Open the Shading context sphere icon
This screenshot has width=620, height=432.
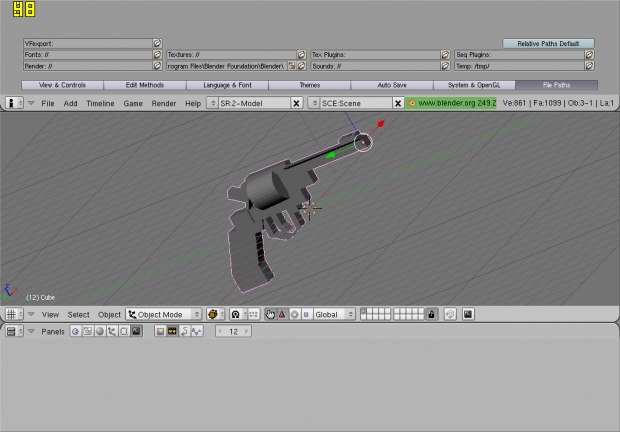point(100,331)
